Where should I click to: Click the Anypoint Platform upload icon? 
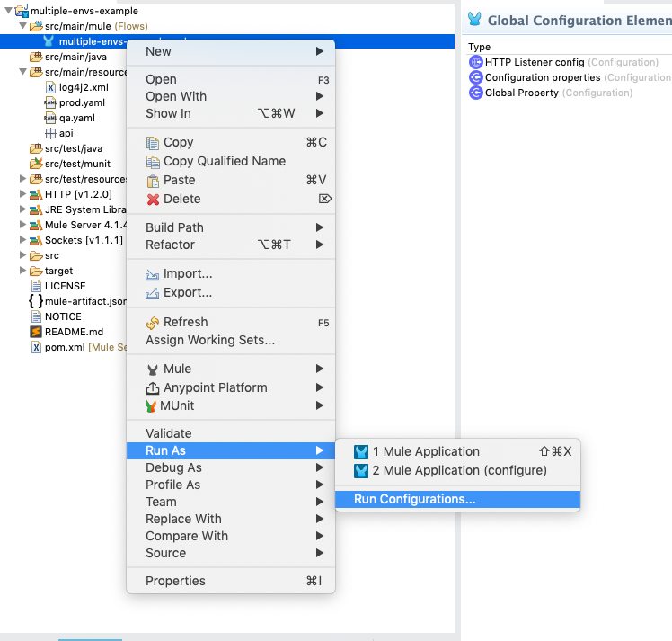pos(154,387)
